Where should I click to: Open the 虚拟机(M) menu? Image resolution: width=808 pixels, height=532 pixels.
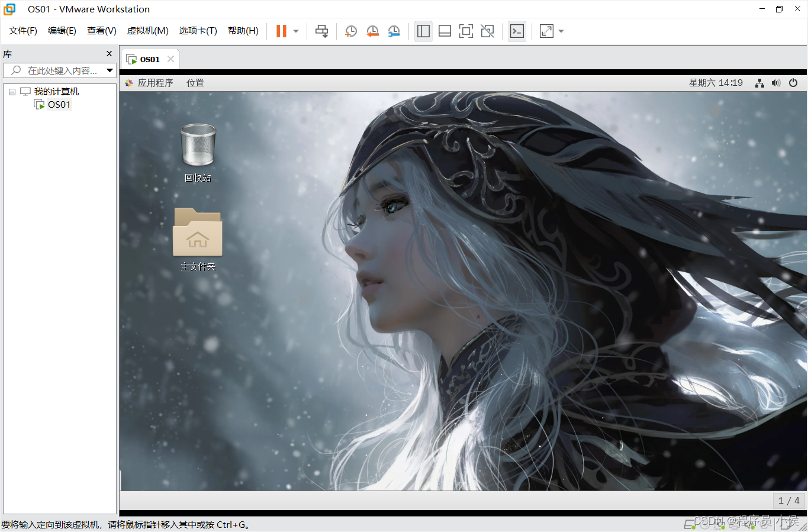[148, 31]
